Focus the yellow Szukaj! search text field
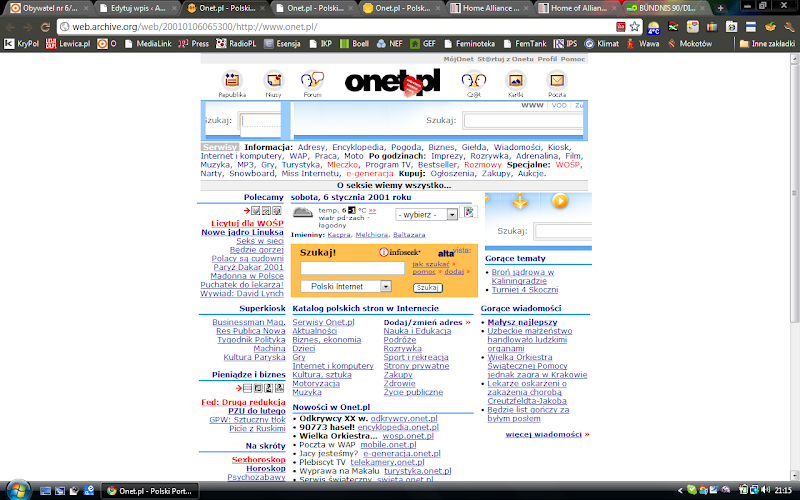Image resolution: width=800 pixels, height=500 pixels. pos(352,268)
